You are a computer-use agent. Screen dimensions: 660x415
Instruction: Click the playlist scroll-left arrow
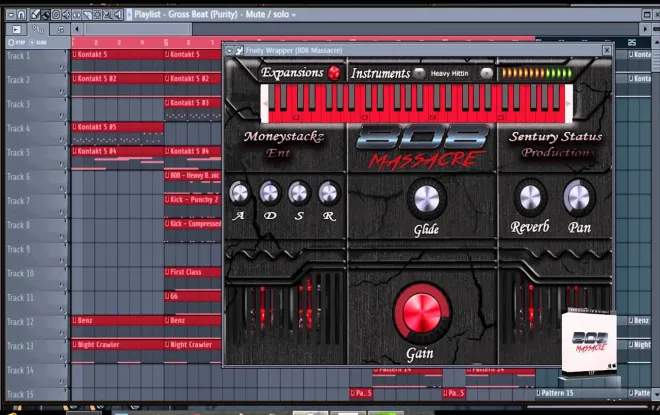(77, 29)
